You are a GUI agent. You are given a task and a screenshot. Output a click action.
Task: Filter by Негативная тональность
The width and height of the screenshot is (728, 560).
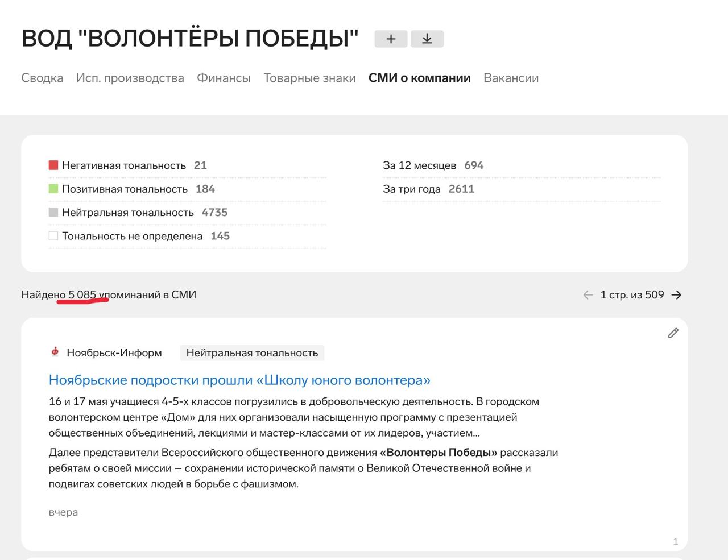point(124,165)
